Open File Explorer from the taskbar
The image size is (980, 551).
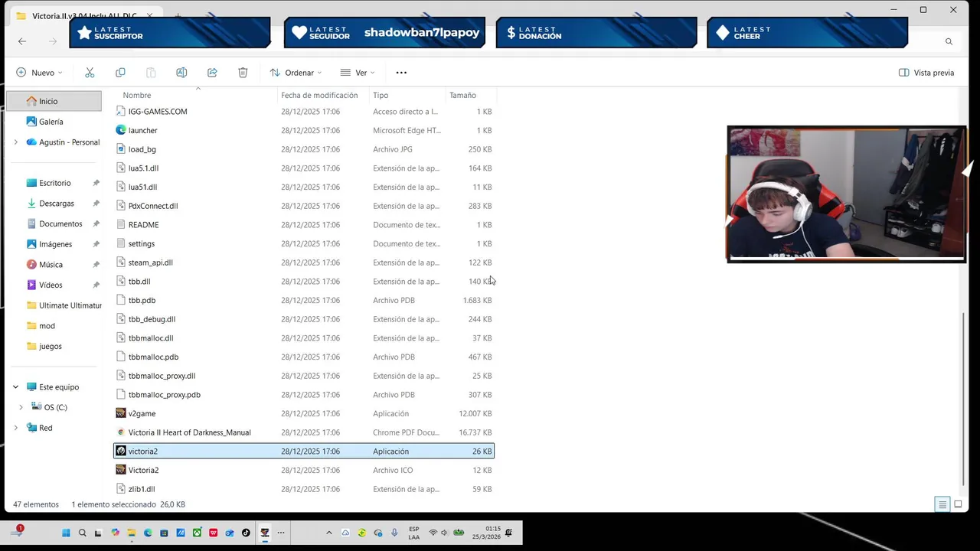pos(131,533)
